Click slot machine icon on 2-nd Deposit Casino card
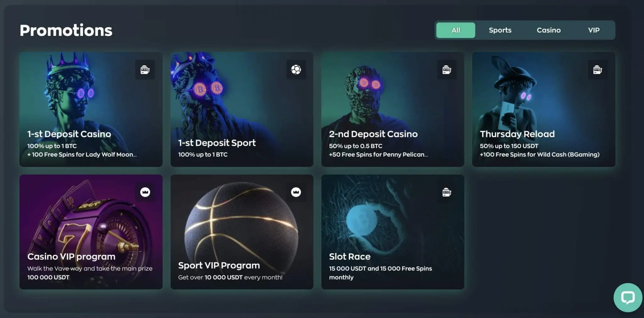The image size is (644, 318). pos(447,70)
